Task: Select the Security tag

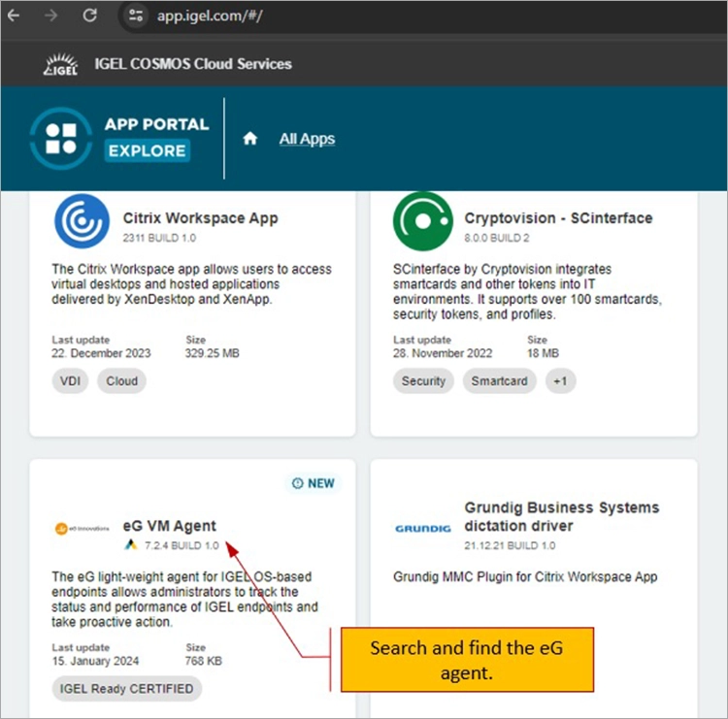Action: click(x=423, y=381)
